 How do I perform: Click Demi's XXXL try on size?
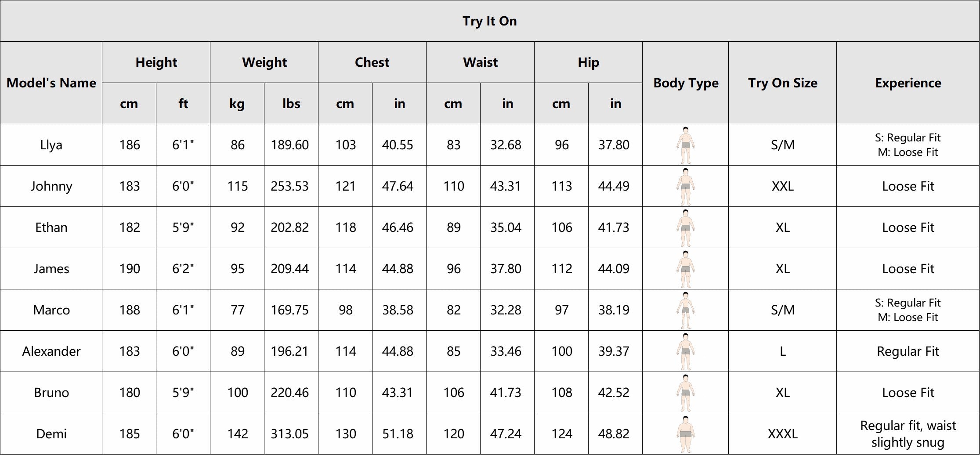click(782, 434)
